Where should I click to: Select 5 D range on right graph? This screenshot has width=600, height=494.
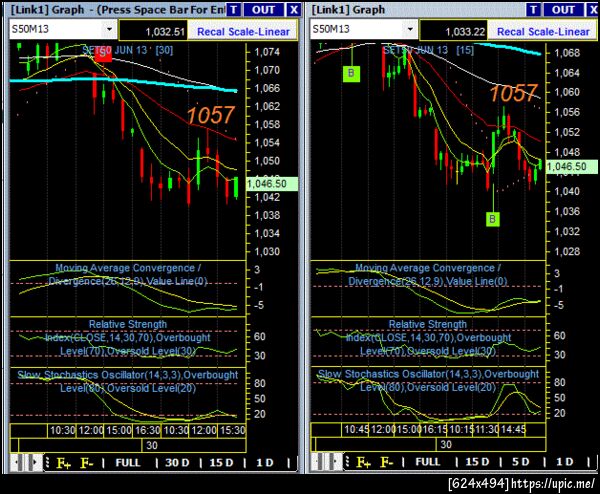point(521,462)
